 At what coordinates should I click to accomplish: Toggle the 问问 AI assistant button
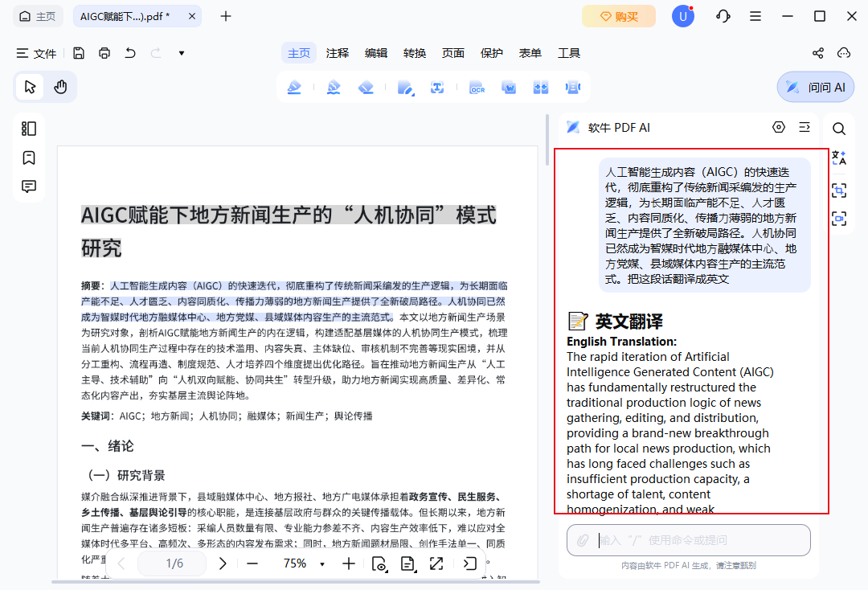pos(816,87)
